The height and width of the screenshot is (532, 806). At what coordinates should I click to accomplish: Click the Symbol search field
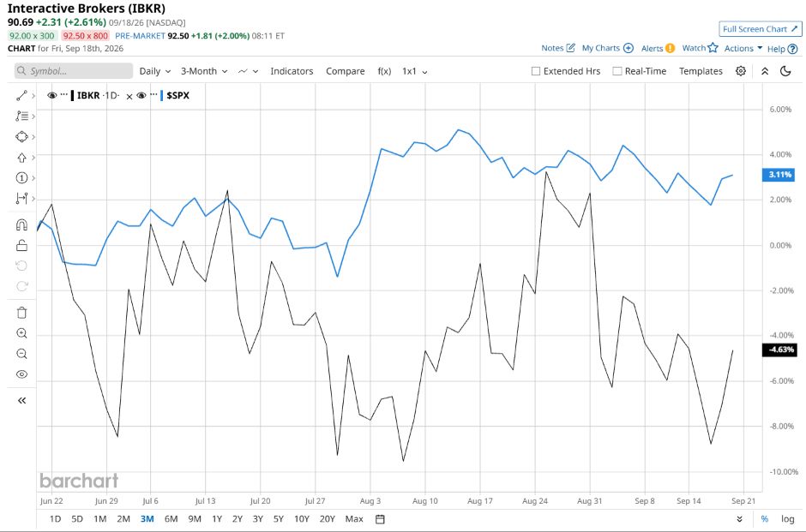click(74, 71)
